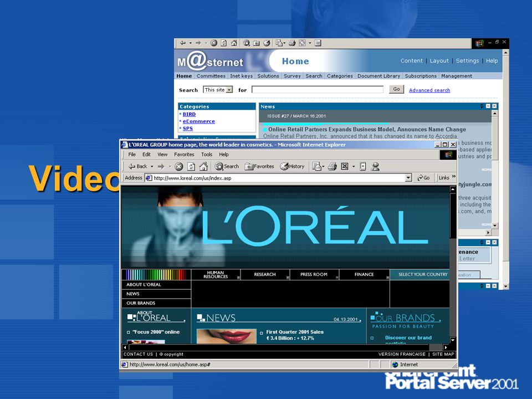Click the Layout link in the Masternet header
This screenshot has height=399, width=532.
click(439, 61)
